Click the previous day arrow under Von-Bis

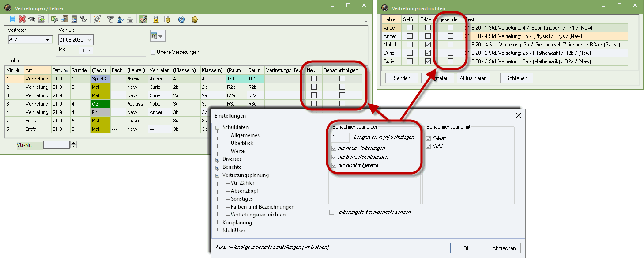point(83,50)
